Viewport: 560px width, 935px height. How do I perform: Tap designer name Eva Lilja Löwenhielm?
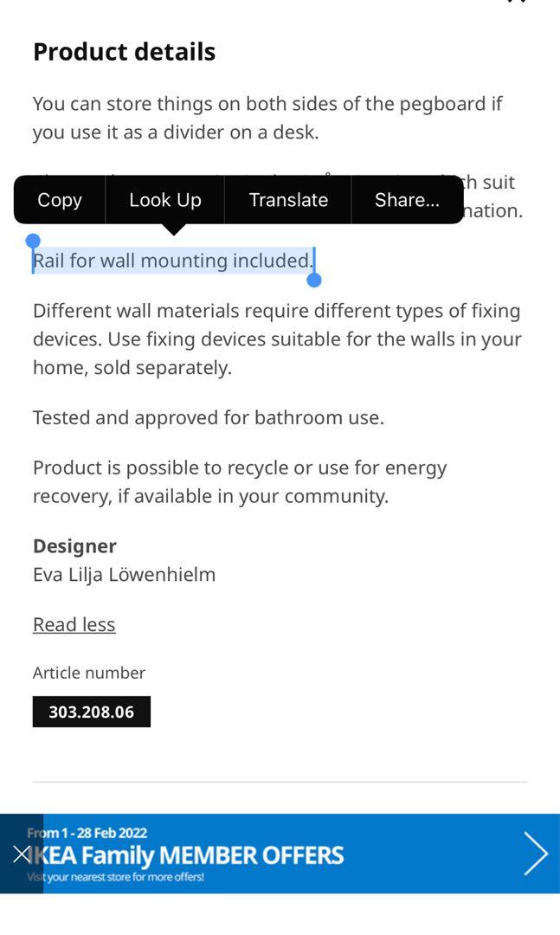[124, 575]
